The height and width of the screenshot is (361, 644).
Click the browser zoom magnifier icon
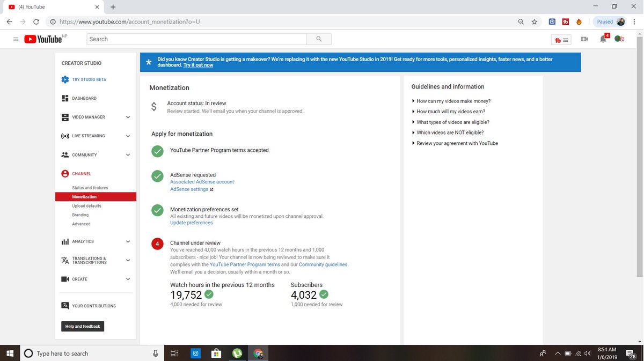coord(521,22)
